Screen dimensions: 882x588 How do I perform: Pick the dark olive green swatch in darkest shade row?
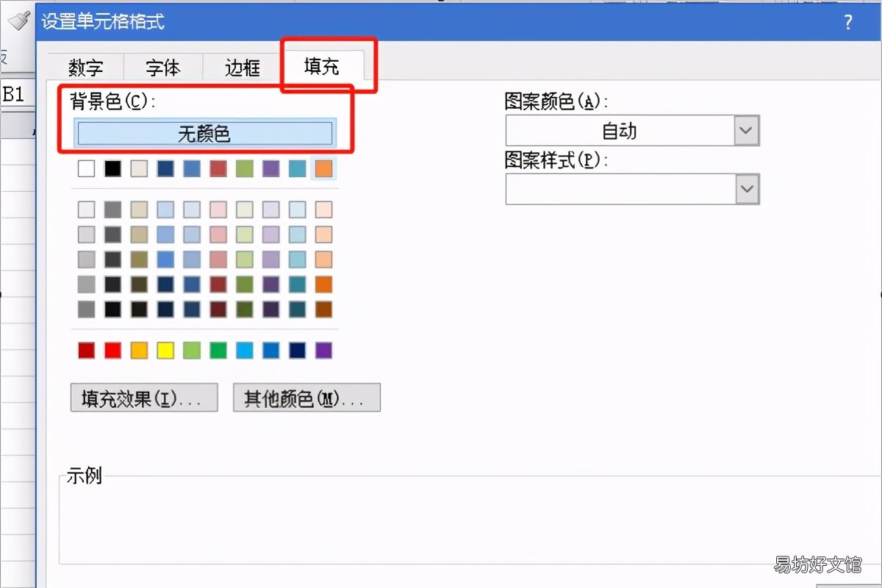pos(245,309)
